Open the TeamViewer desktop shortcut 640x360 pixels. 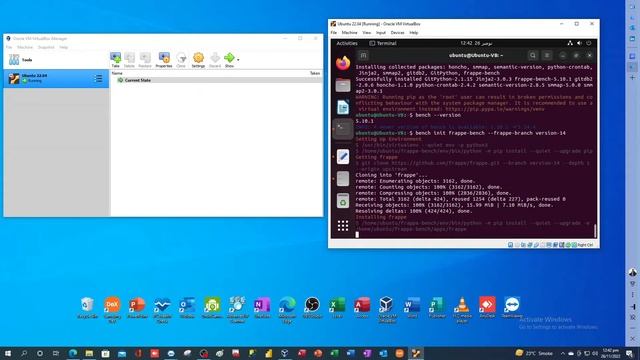tap(512, 308)
